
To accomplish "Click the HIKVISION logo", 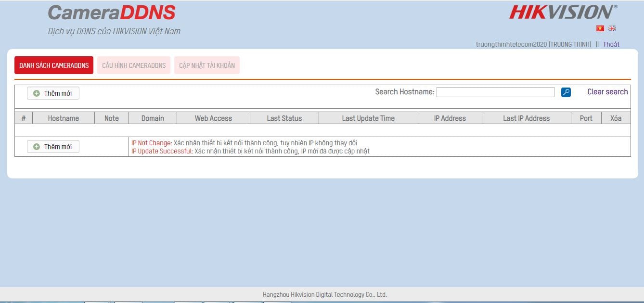I will click(x=562, y=13).
